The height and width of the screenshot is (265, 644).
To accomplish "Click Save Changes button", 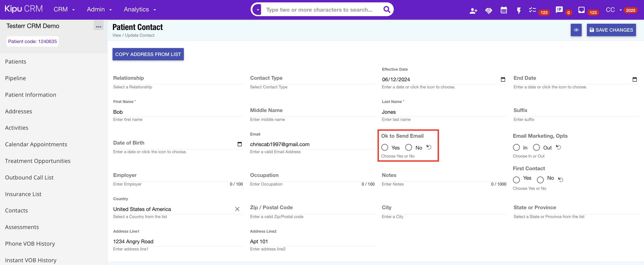I will [x=611, y=30].
